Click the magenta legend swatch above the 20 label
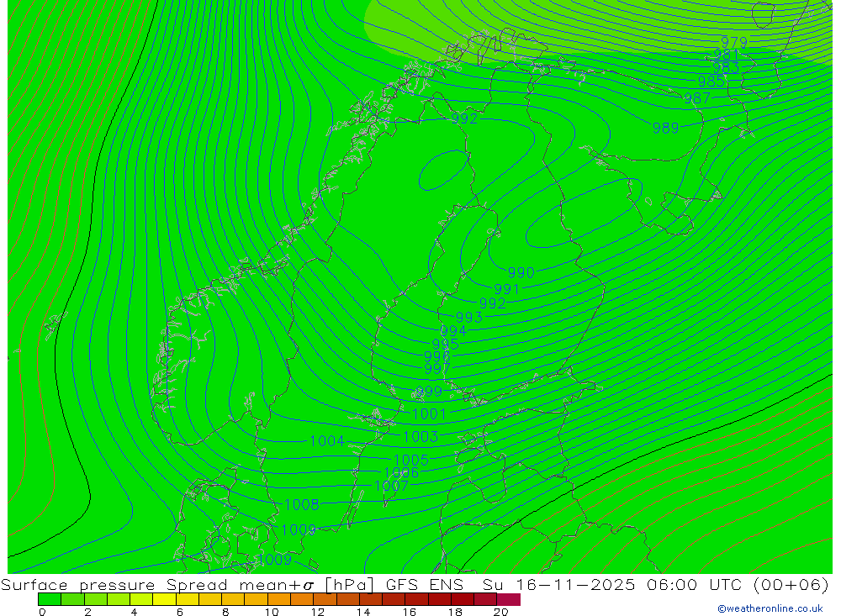The width and height of the screenshot is (841, 616). [x=509, y=599]
